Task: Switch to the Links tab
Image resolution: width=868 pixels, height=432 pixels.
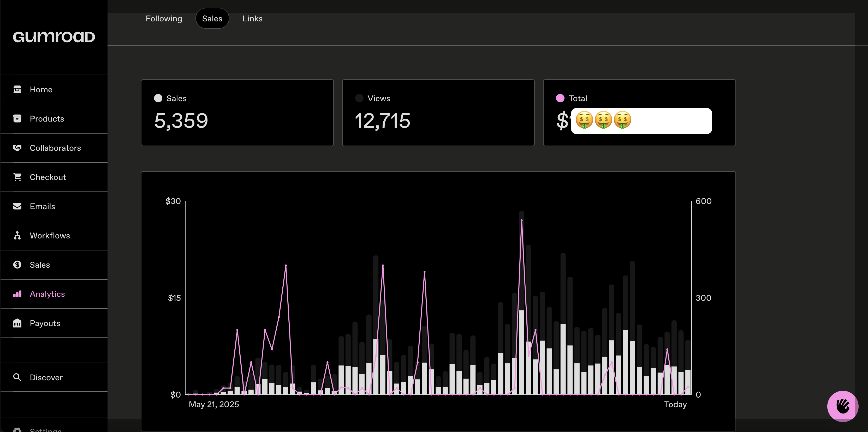Action: coord(252,19)
